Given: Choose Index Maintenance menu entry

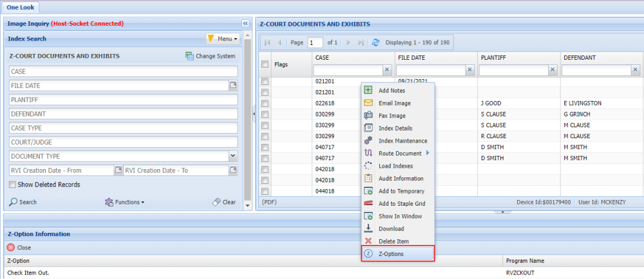Looking at the screenshot, I should [x=397, y=141].
